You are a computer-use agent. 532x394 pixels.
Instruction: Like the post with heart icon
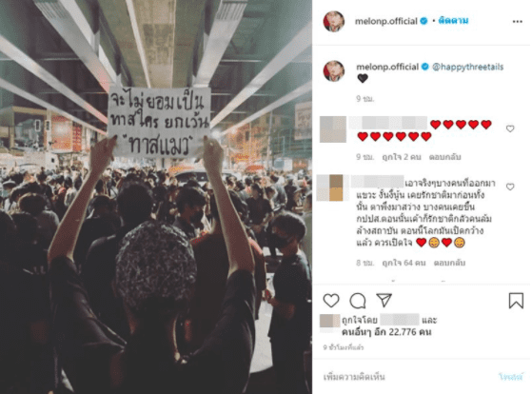[331, 301]
